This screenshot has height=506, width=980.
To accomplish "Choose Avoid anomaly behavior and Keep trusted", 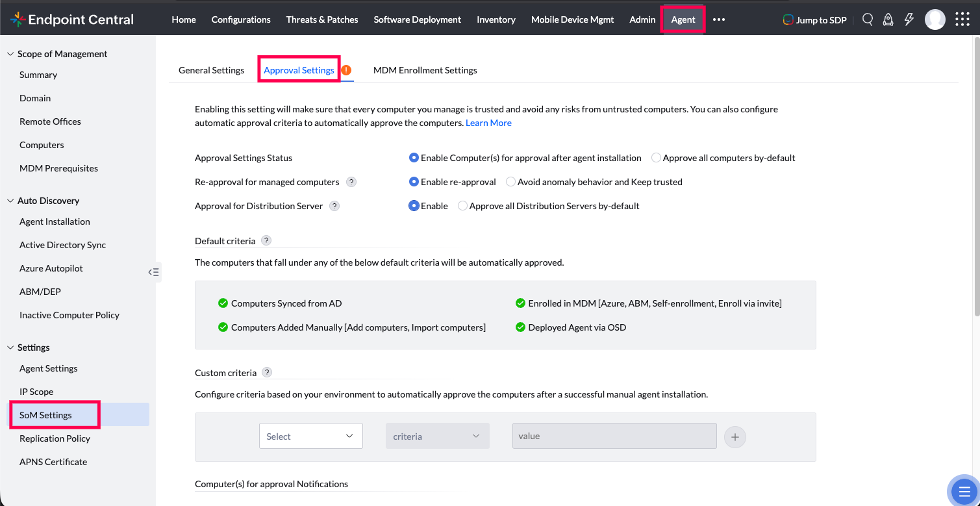I will [x=510, y=182].
